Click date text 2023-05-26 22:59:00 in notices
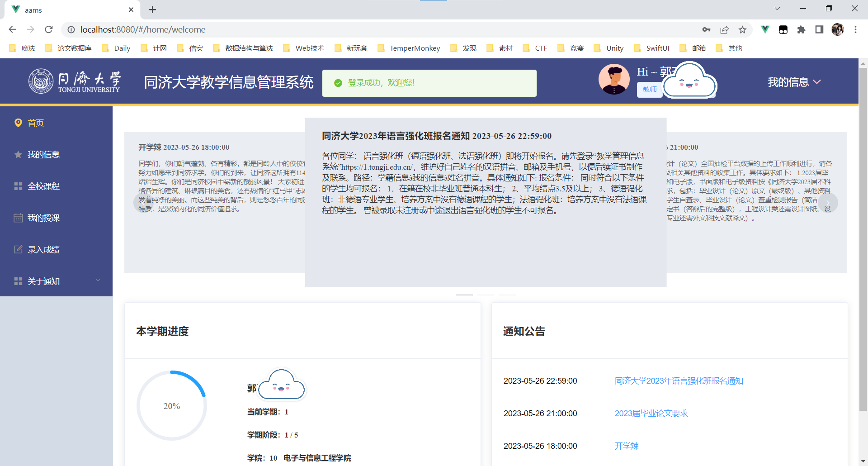868x466 pixels. [540, 381]
